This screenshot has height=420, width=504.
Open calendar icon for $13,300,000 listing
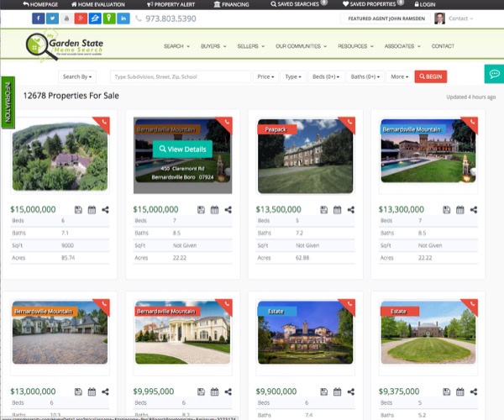point(459,209)
